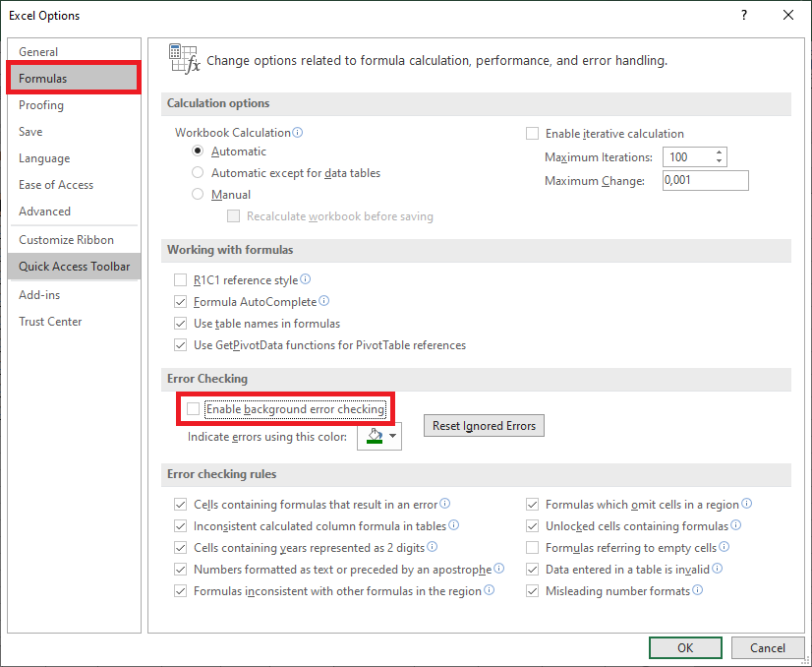The height and width of the screenshot is (667, 812).
Task: Toggle Use table names in formulas
Action: [180, 324]
